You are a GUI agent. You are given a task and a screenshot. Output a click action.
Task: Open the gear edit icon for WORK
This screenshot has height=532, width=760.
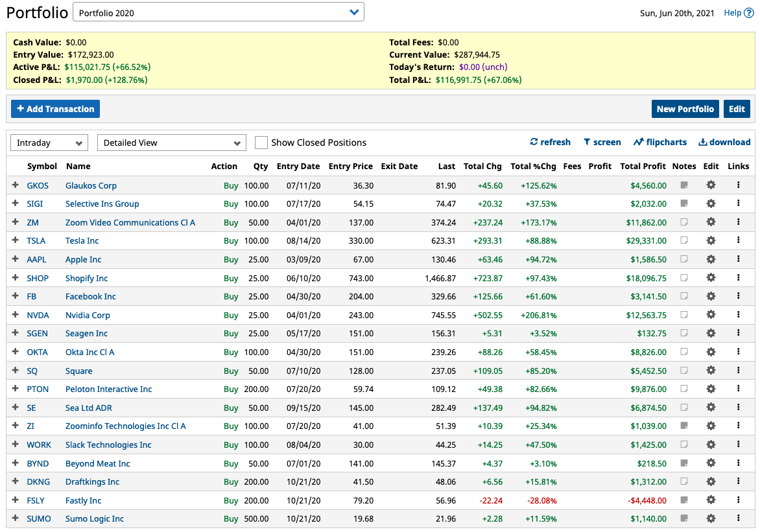711,445
